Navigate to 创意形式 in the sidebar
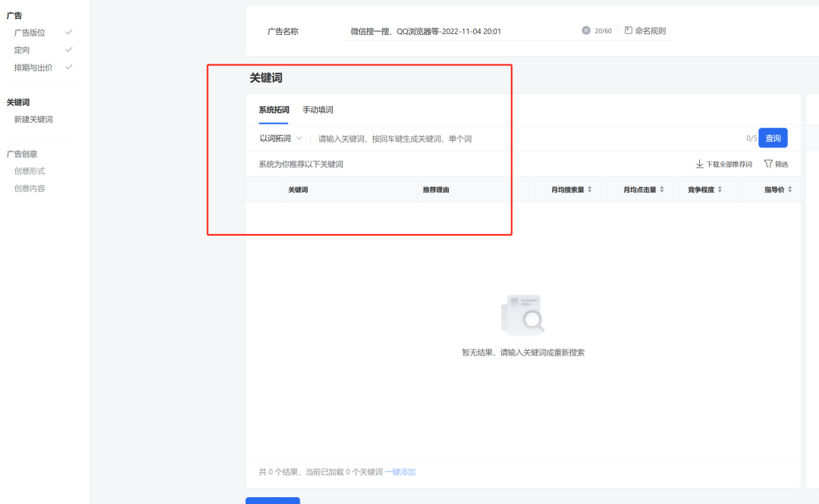Screen dimensions: 819x504 pyautogui.click(x=30, y=171)
